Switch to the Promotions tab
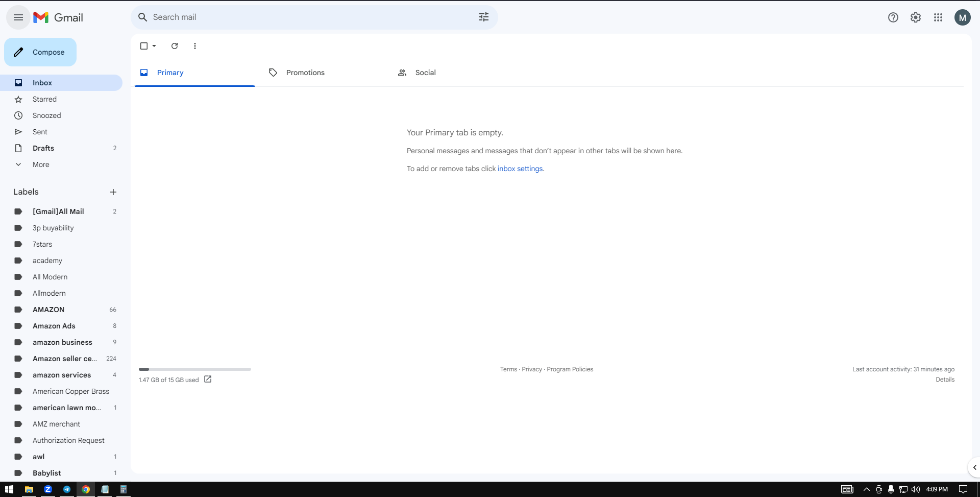This screenshot has width=980, height=497. pos(324,73)
